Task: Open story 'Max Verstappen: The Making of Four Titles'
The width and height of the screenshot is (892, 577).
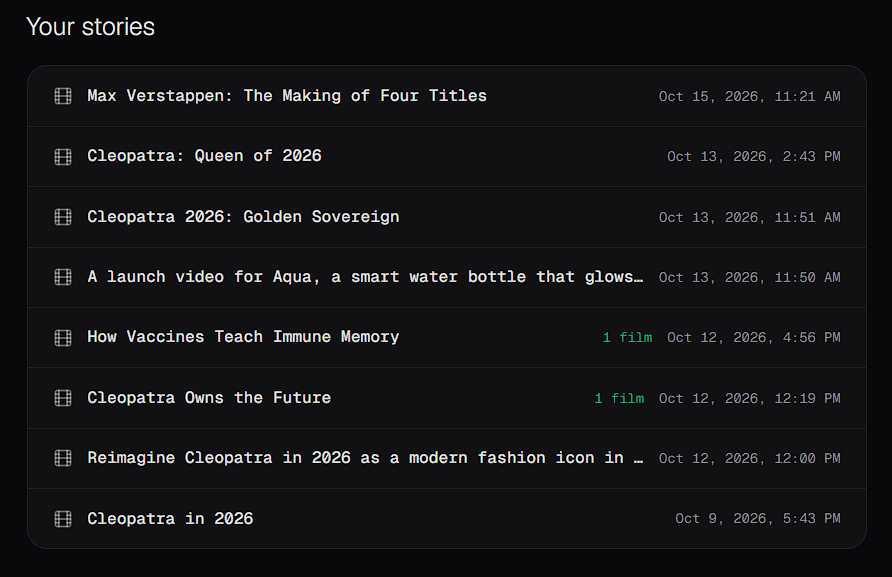Action: click(x=447, y=96)
